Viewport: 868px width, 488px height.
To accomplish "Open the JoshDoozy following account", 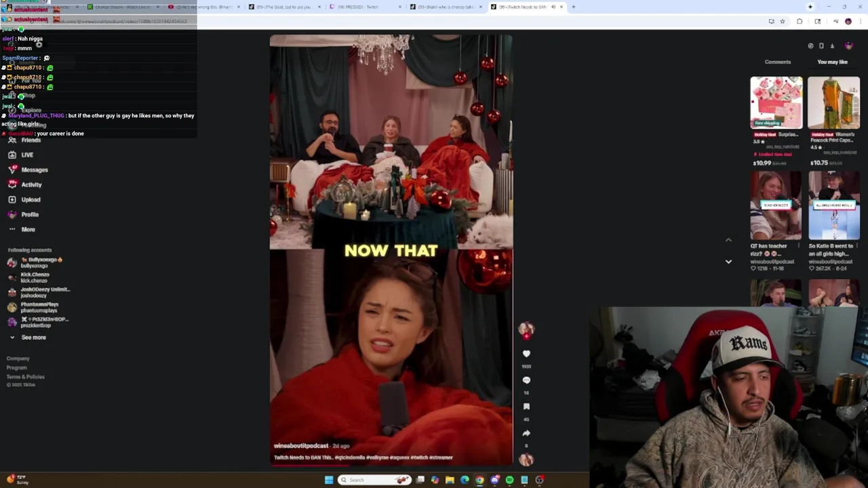I will coord(39,292).
